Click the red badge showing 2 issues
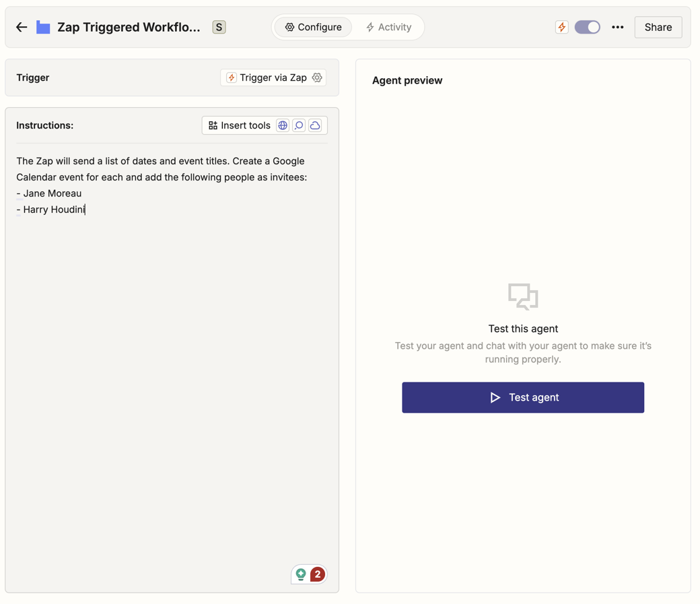The image size is (700, 604). point(318,574)
